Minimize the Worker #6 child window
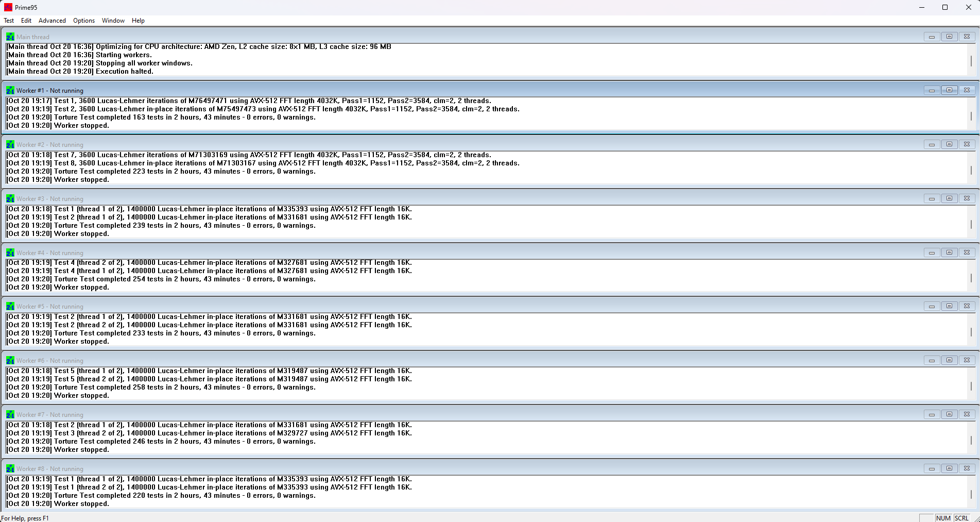The image size is (980, 522). pyautogui.click(x=932, y=360)
